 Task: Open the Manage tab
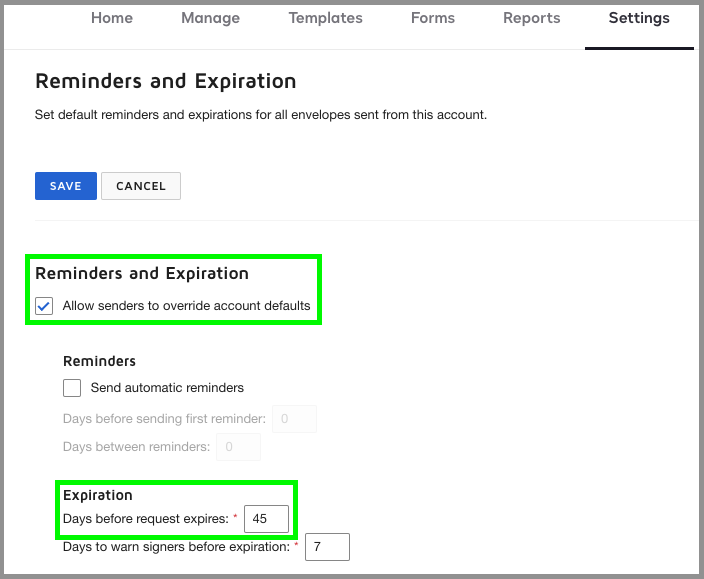210,18
